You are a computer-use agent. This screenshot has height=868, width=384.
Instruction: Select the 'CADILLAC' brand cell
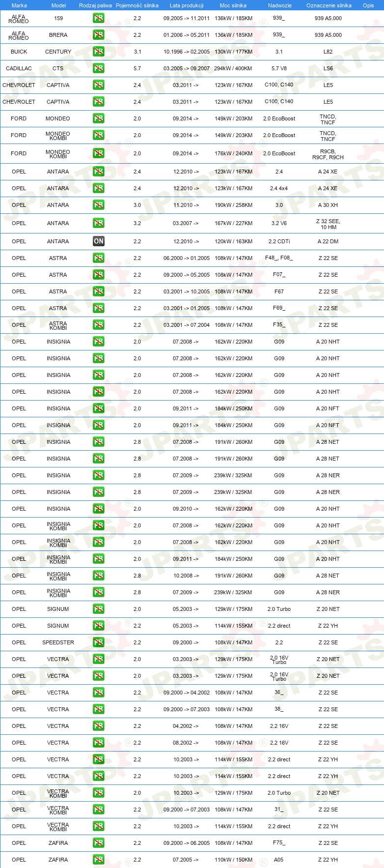19,68
